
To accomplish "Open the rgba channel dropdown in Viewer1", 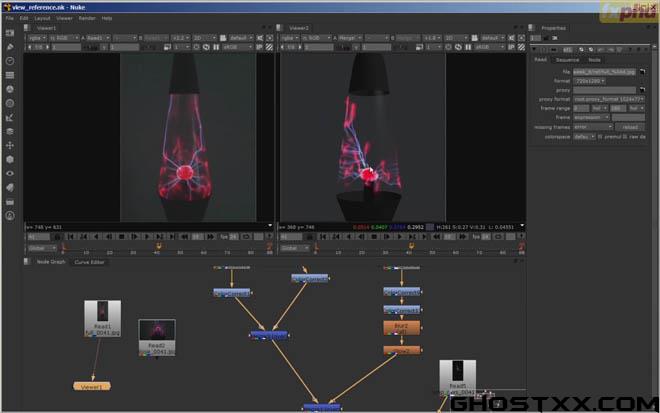I will coord(37,38).
